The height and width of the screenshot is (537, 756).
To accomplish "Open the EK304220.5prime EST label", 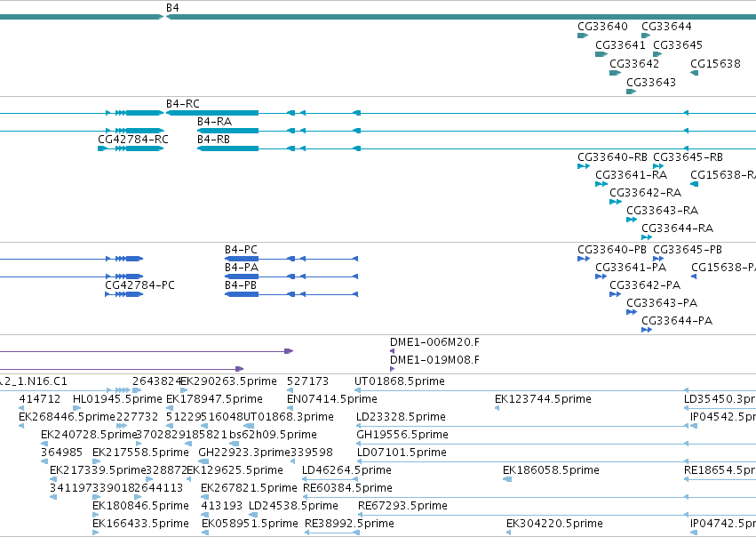I will pos(554,524).
